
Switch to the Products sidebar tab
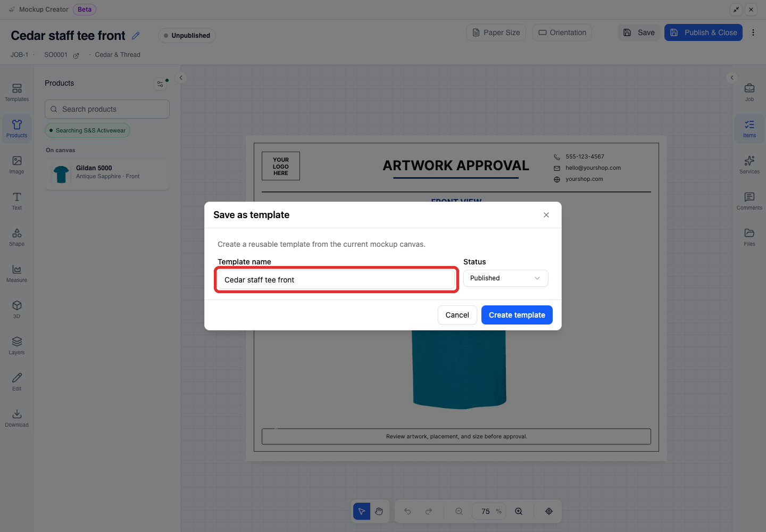[17, 128]
